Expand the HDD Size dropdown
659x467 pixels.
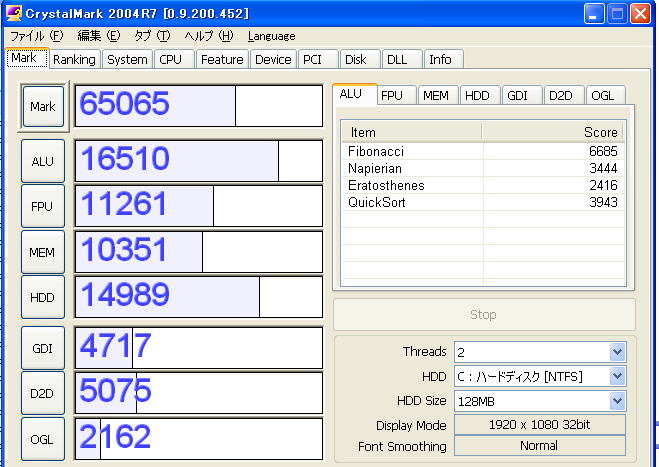[617, 401]
